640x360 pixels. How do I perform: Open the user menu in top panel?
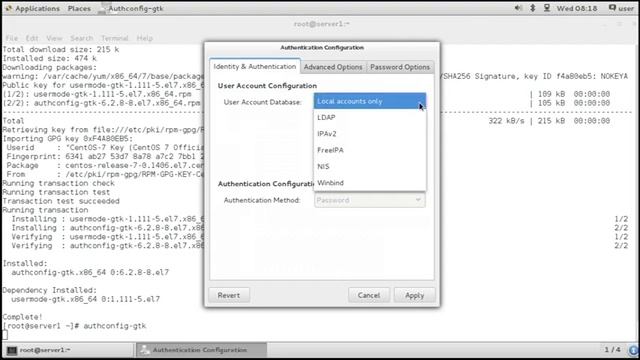(x=621, y=8)
